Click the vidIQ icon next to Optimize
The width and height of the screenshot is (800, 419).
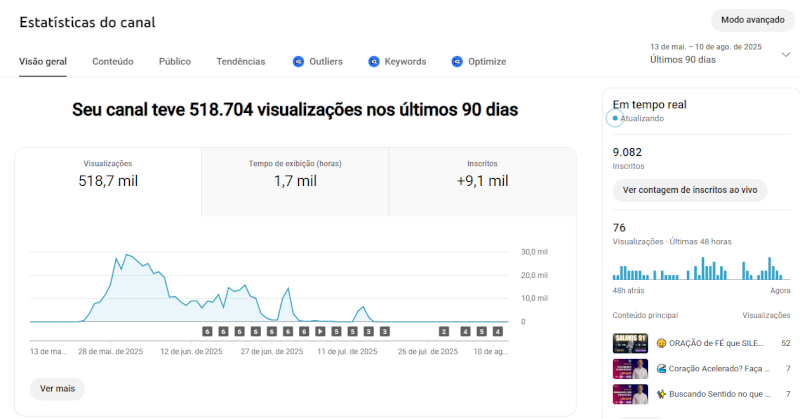(457, 62)
